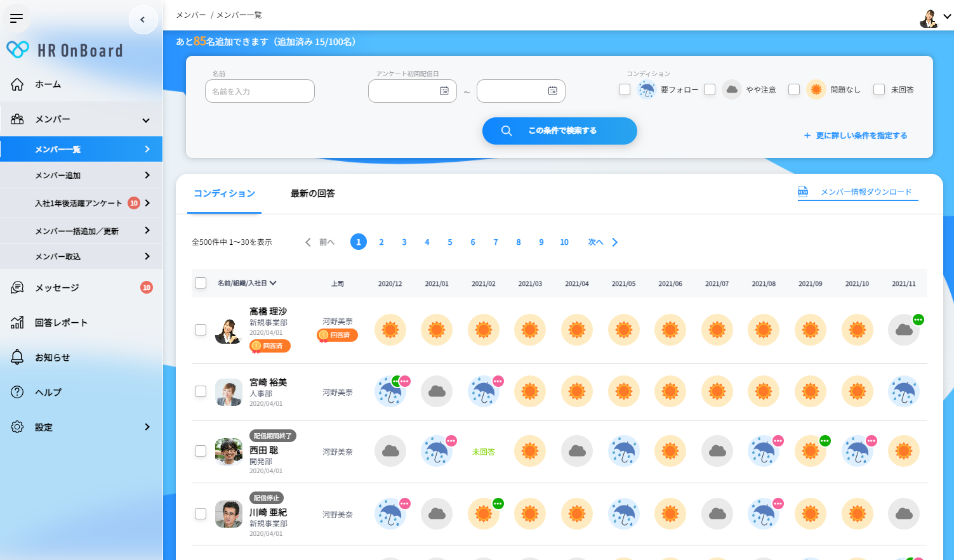The width and height of the screenshot is (954, 560).
Task: Select メンバー一覧 in the sidebar
Action: click(x=81, y=149)
